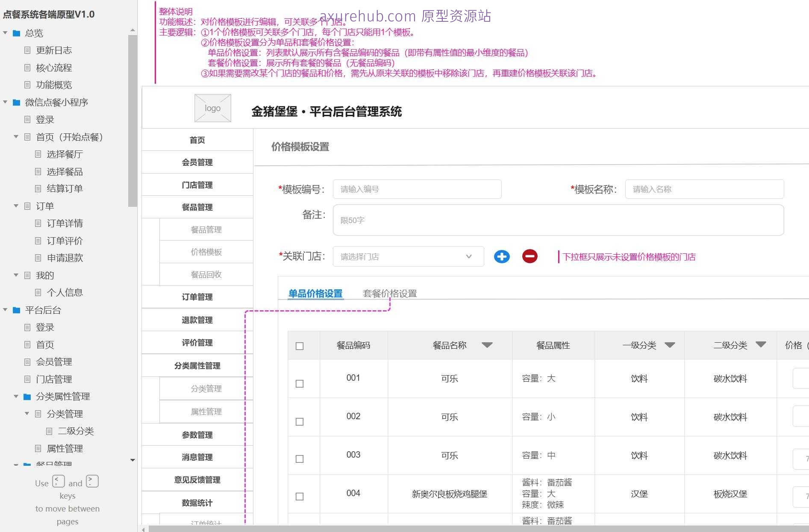This screenshot has width=809, height=532.
Task: Click the 分类属性管理 folder icon in tree
Action: pos(27,397)
